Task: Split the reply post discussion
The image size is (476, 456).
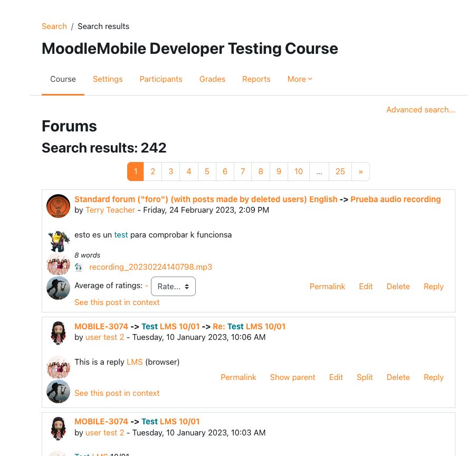Action: (x=365, y=377)
